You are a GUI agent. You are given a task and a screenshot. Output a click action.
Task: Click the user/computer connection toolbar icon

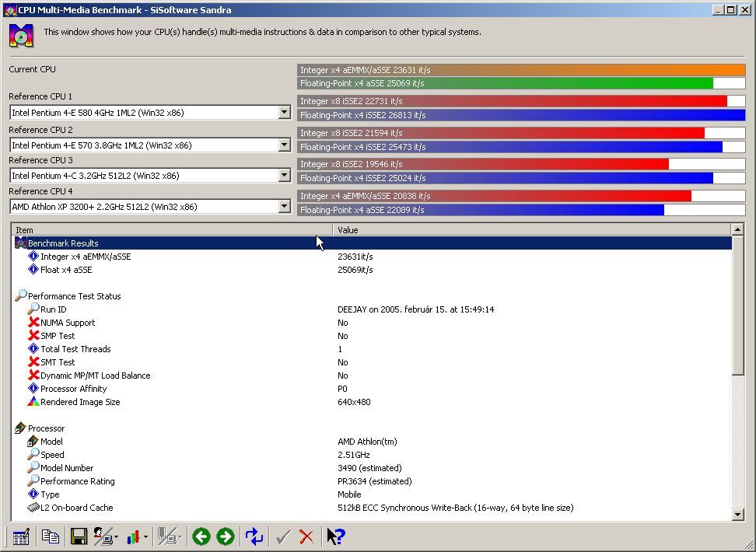[x=103, y=536]
